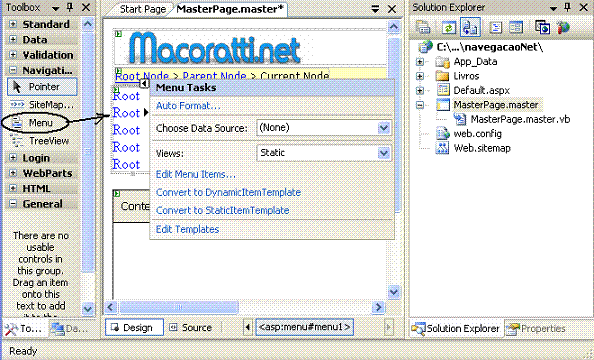Click ASP.NET Configuration toolbar icon
The height and width of the screenshot is (360, 594).
(x=563, y=27)
